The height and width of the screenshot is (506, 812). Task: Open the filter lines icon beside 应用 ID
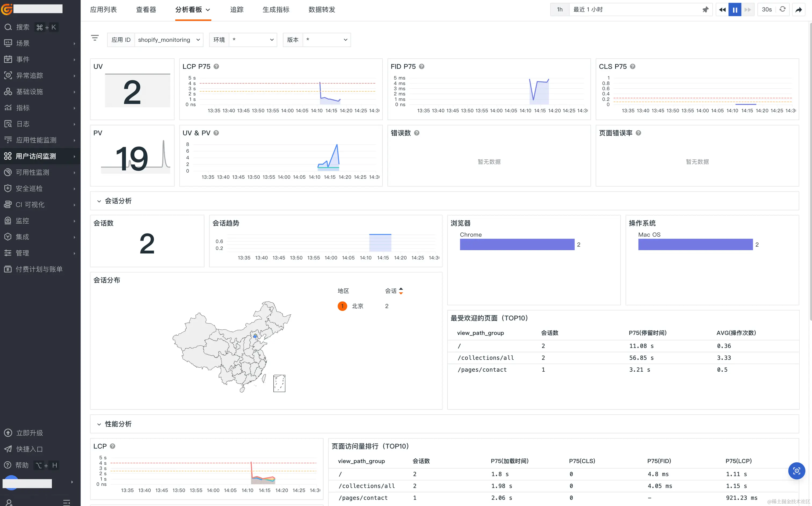95,38
